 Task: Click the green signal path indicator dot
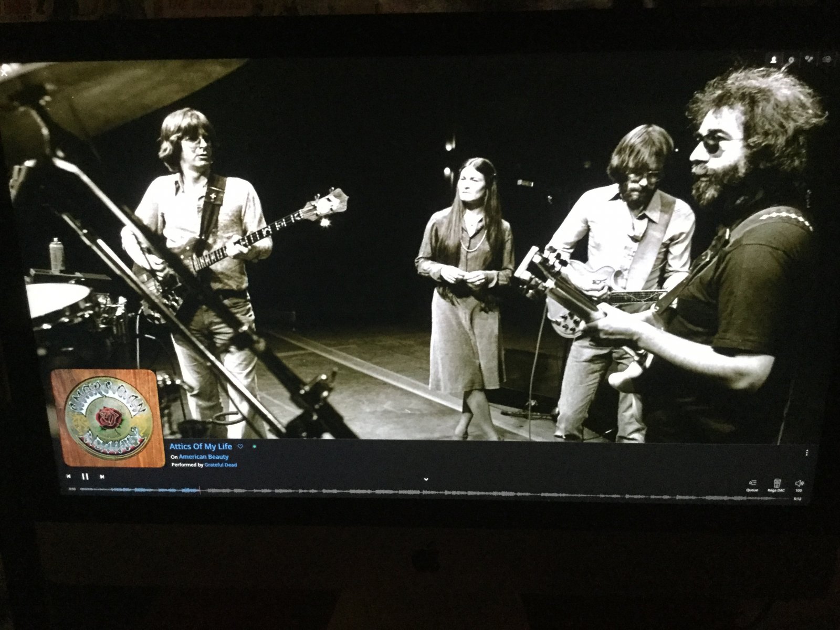[x=254, y=446]
